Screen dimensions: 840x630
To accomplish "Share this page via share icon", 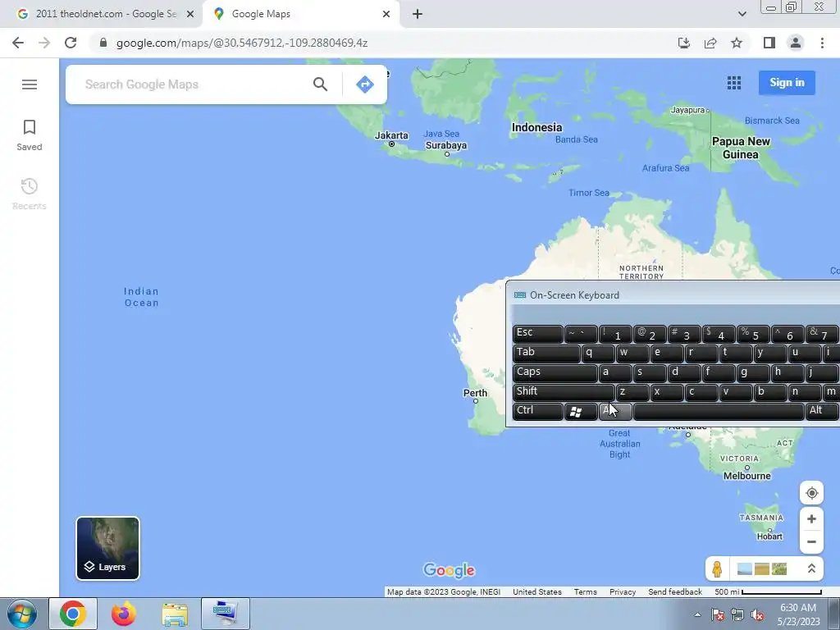I will tap(710, 43).
